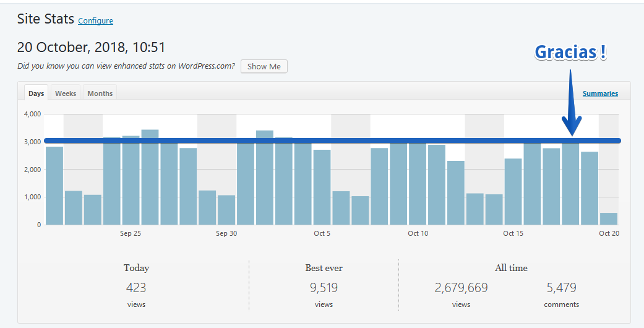Switch to the Weeks tab
Image resolution: width=644 pixels, height=328 pixels.
[66, 93]
